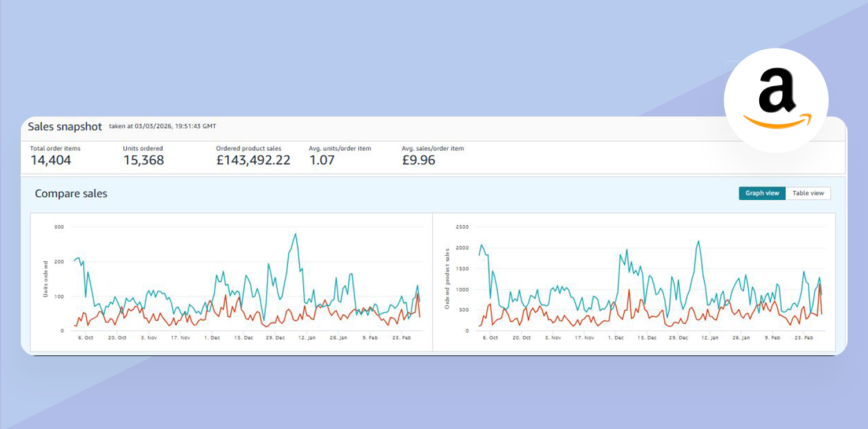Click the Avg. sales/order item value £9.96

point(418,160)
